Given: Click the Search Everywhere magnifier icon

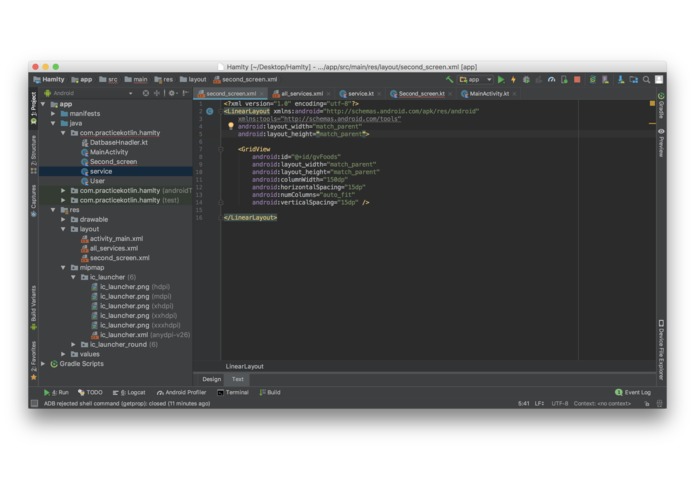Looking at the screenshot, I should pos(647,79).
